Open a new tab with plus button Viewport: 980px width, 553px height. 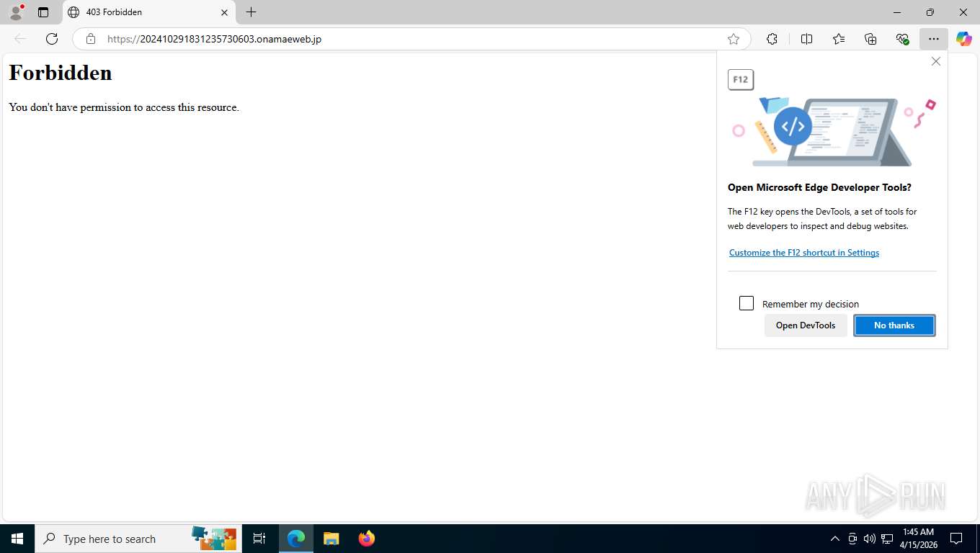pos(251,12)
